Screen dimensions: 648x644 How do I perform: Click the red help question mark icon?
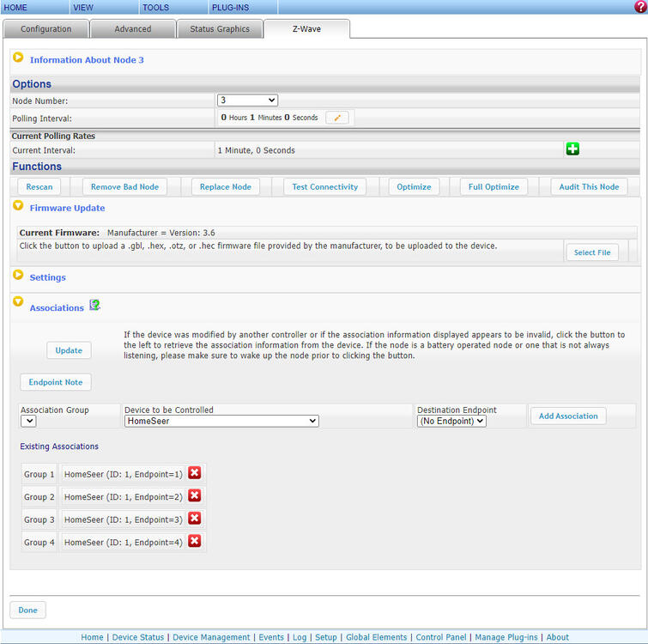[x=639, y=7]
